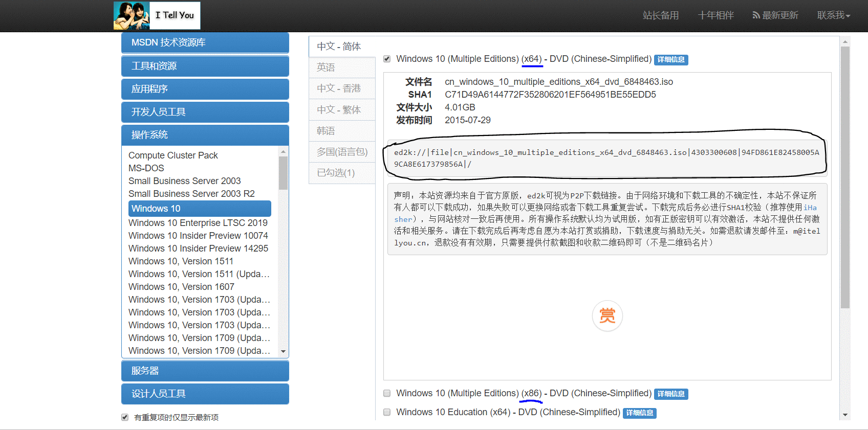Click the ed2k download link text box
This screenshot has width=868, height=430.
[x=607, y=158]
